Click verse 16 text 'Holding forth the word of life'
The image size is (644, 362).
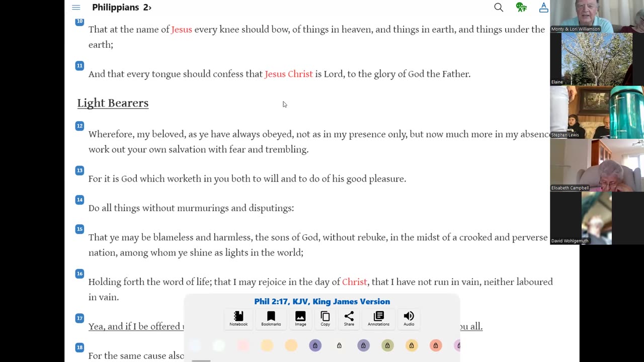[x=320, y=290]
